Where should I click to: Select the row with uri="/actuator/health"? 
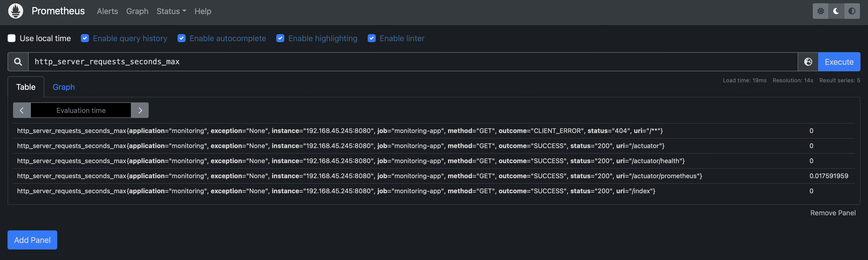click(434, 161)
